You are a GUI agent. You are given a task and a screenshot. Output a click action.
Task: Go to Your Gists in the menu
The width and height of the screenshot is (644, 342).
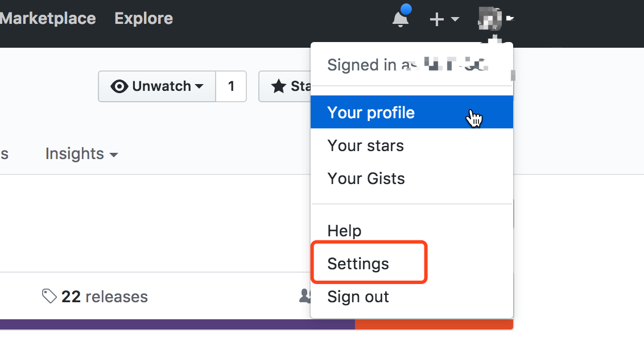coord(366,178)
